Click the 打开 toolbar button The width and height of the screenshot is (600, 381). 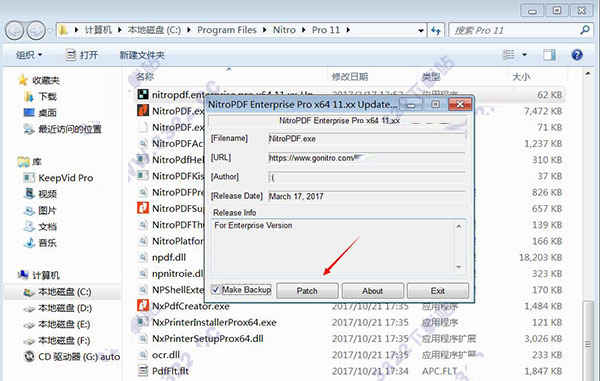click(x=82, y=55)
